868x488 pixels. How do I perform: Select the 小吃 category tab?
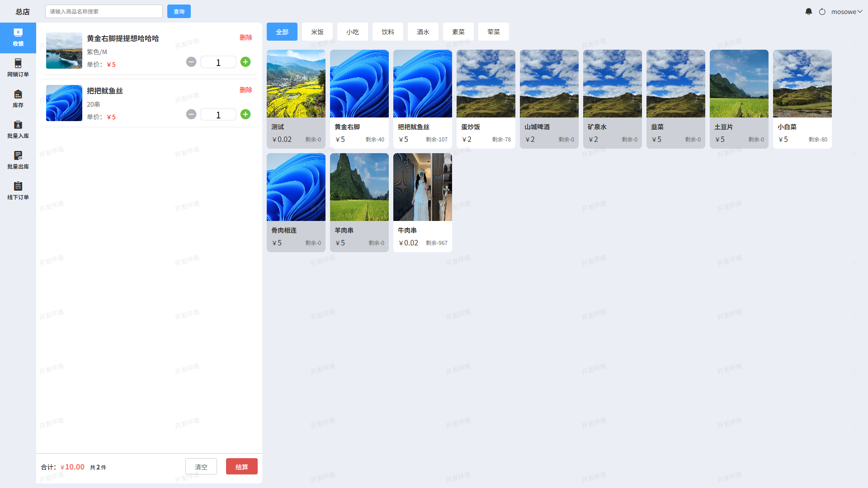[353, 32]
